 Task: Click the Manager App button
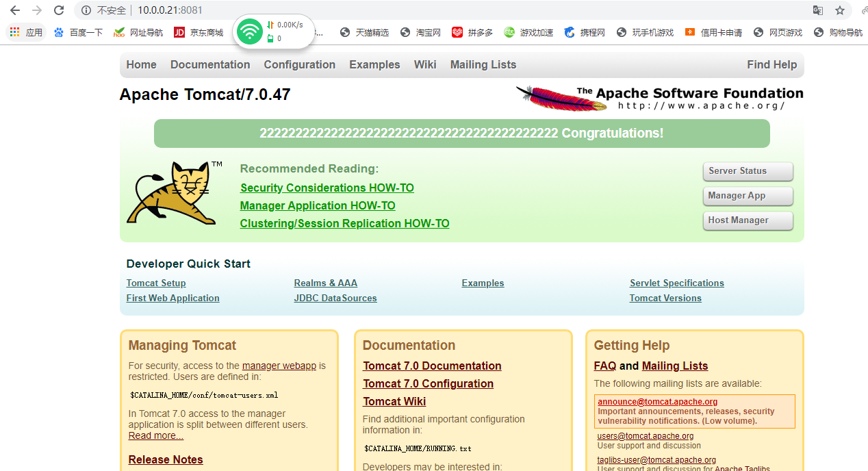(x=748, y=196)
